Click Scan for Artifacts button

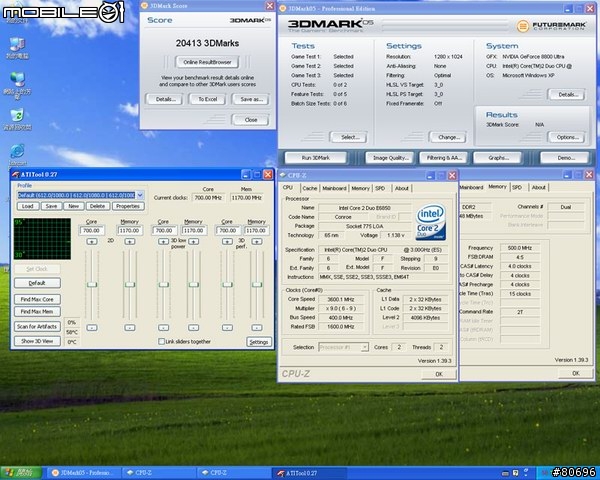(x=37, y=327)
